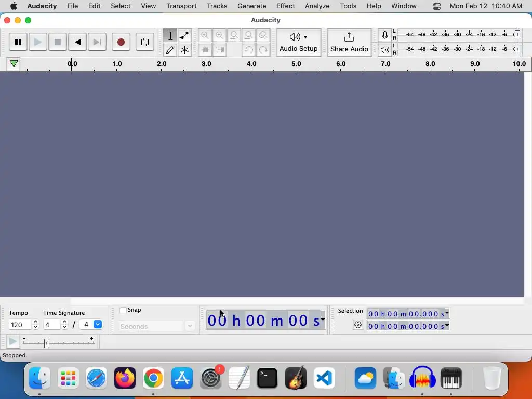Fit selection to width zoom icon
Viewport: 532px width, 399px height.
[x=234, y=35]
